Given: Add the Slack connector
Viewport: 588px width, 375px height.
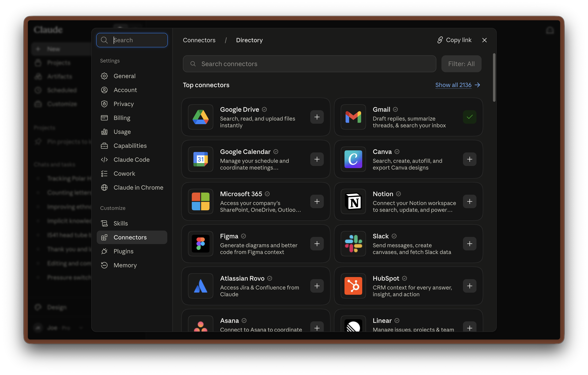Looking at the screenshot, I should [469, 244].
